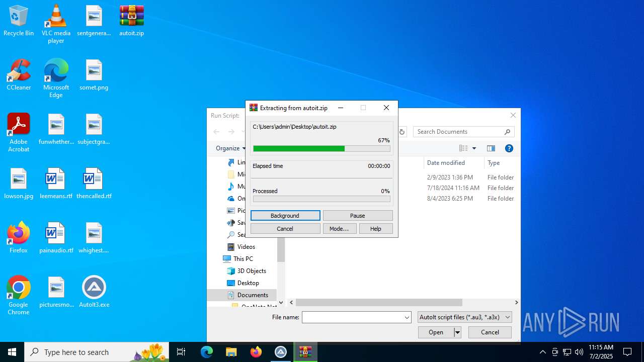Select Microsoft Edge desktop shortcut

56,78
